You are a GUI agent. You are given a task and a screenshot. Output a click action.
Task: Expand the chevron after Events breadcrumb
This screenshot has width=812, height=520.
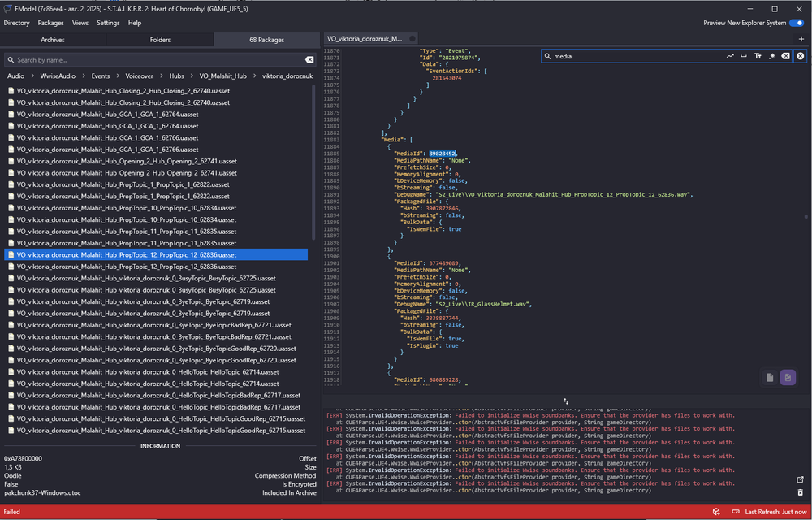(118, 76)
